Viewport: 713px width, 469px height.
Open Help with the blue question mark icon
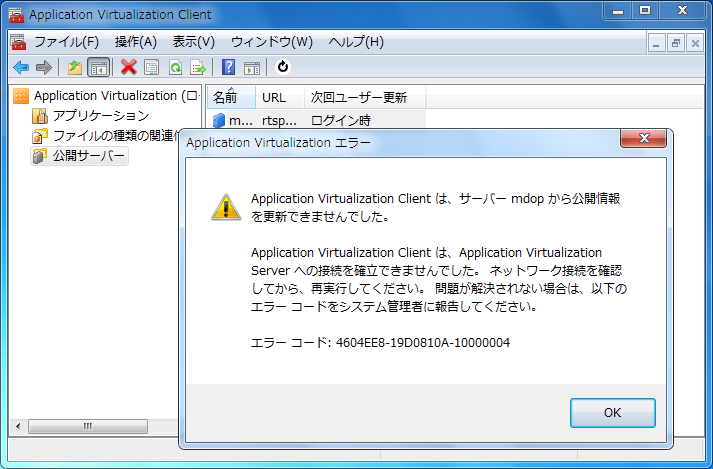coord(228,67)
